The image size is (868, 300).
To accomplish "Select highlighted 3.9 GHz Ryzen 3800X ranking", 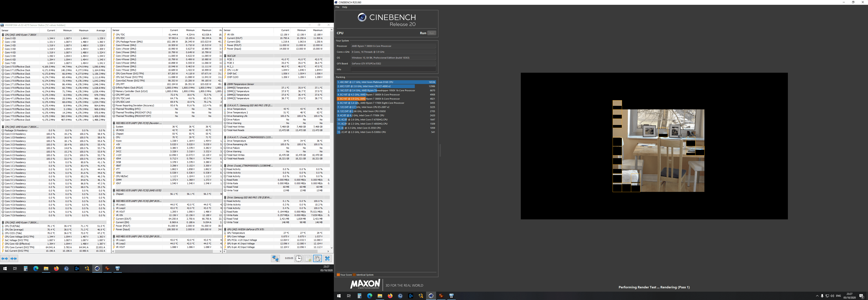I will point(386,99).
